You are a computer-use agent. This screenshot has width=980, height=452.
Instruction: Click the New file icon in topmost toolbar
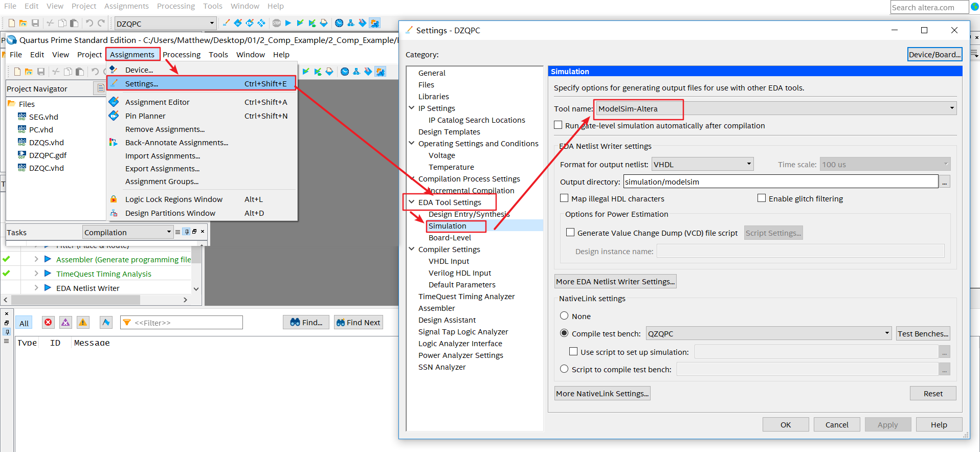coord(11,23)
